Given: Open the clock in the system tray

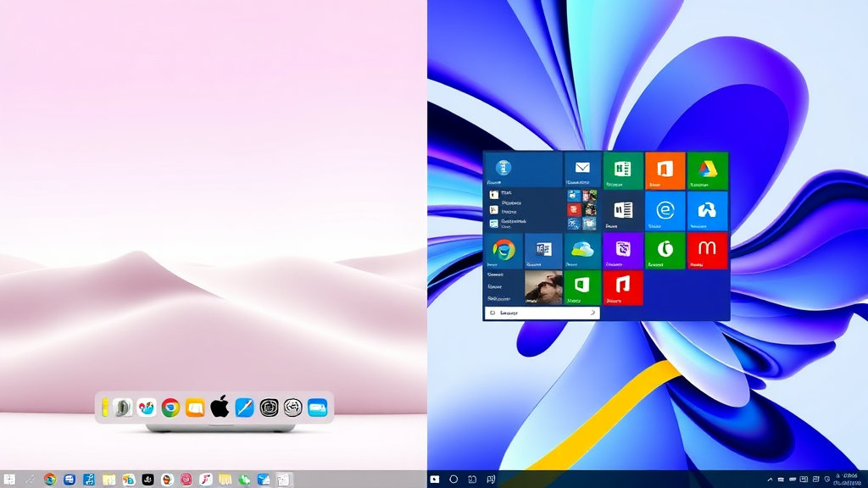Looking at the screenshot, I should tap(847, 480).
